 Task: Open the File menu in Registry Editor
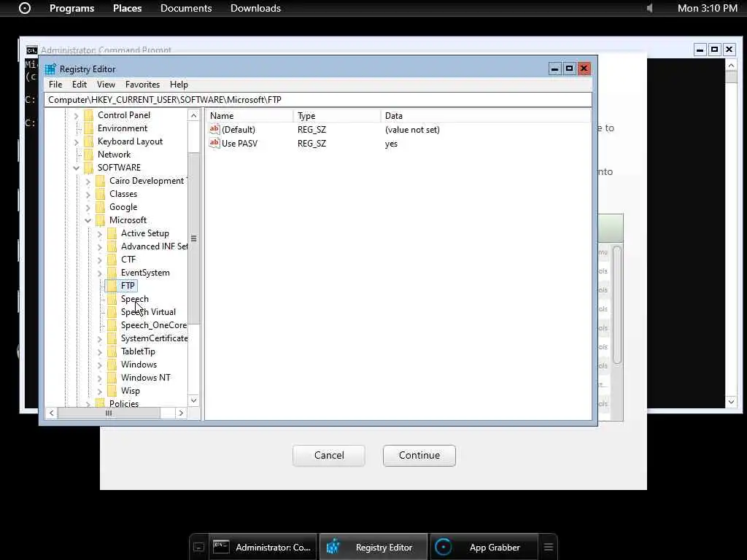point(55,85)
